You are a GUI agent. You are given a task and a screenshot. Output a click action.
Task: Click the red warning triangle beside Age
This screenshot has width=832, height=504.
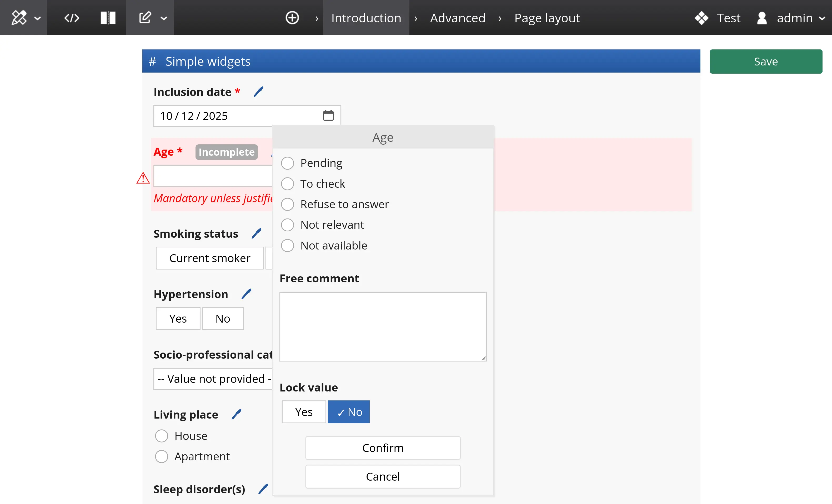pos(143,178)
